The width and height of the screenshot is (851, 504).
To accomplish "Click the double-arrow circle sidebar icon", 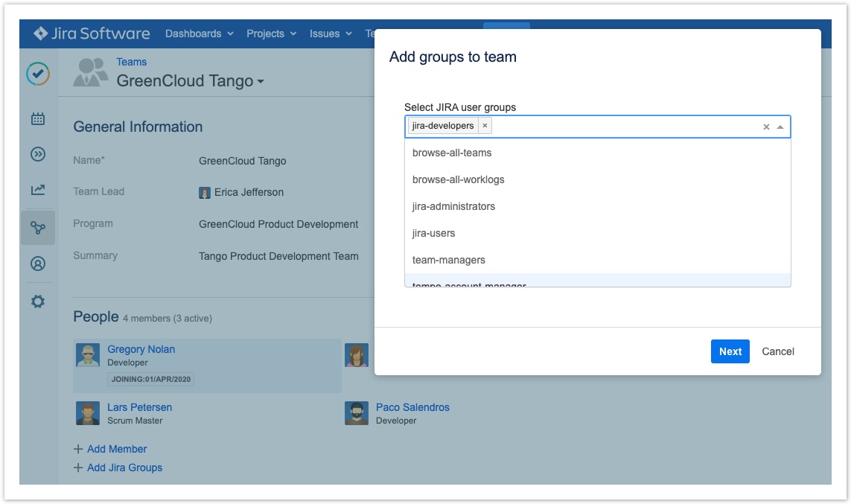I will click(38, 154).
